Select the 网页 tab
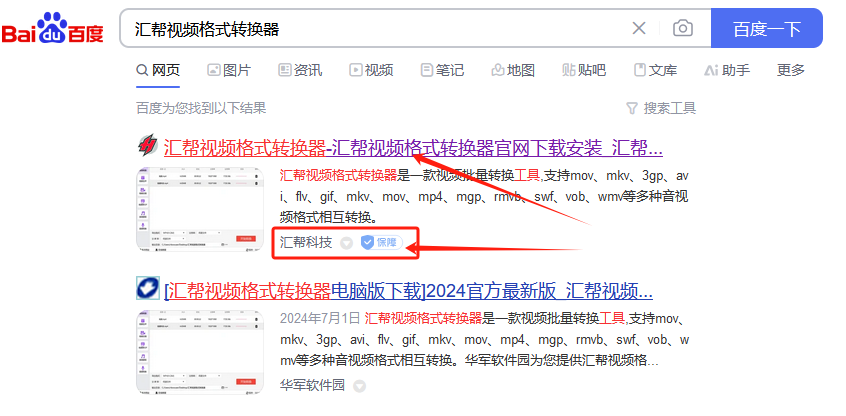 pos(158,70)
